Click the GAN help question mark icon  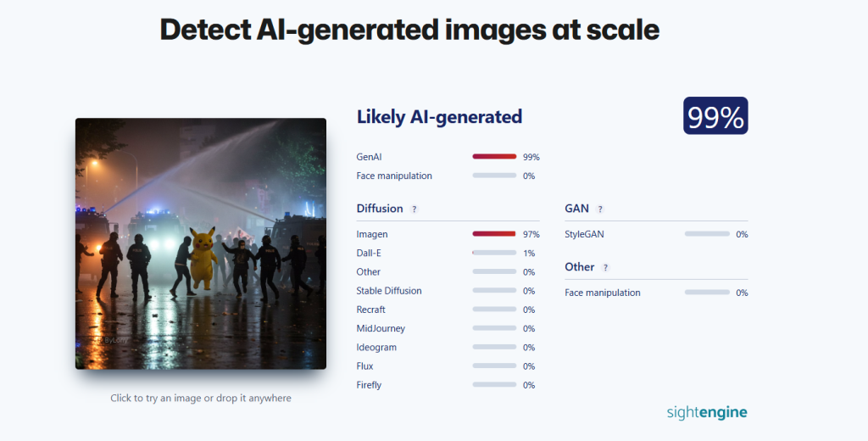pos(600,209)
